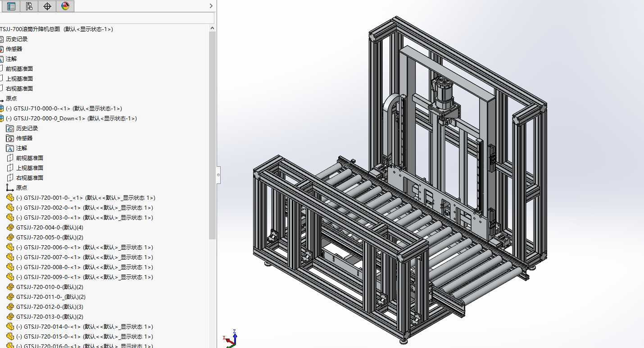Click the folder icon of GTSJJ-720-010-0-(默认)(2)
644x348 pixels.
coord(10,287)
